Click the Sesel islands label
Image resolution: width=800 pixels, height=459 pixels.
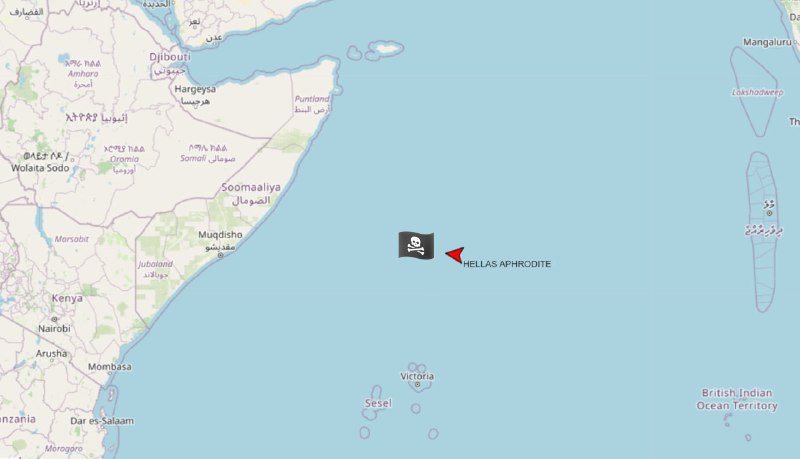(378, 403)
